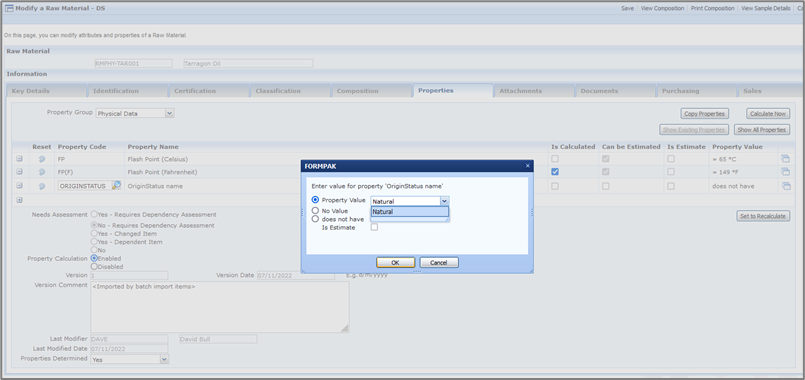Screen dimensions: 805x380
Task: Click Save in the top menu
Action: (627, 8)
